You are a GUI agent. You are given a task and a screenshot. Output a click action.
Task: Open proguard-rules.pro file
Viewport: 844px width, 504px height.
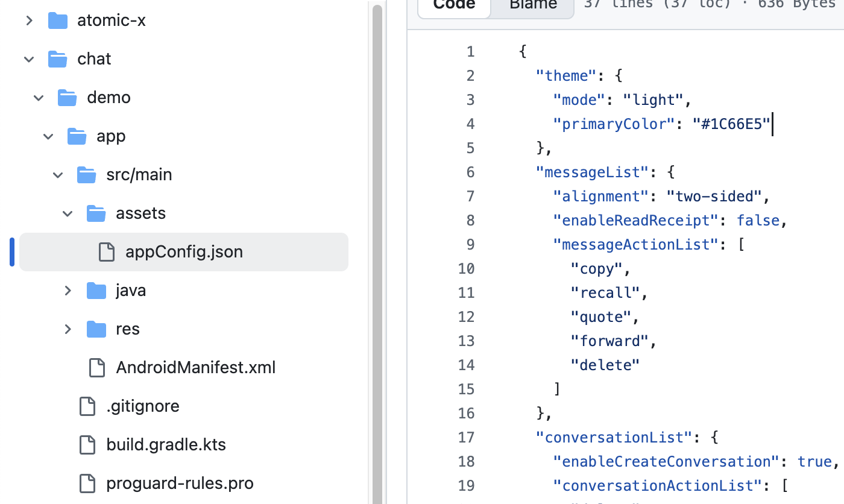[x=180, y=484]
